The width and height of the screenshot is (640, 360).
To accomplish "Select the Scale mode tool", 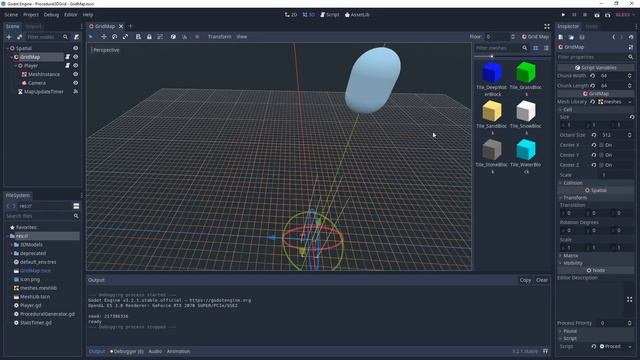I will tap(125, 37).
